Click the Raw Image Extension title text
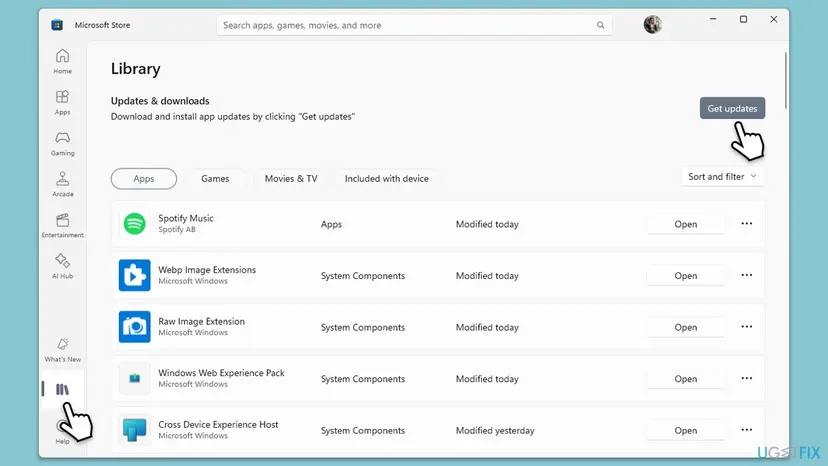 tap(202, 321)
